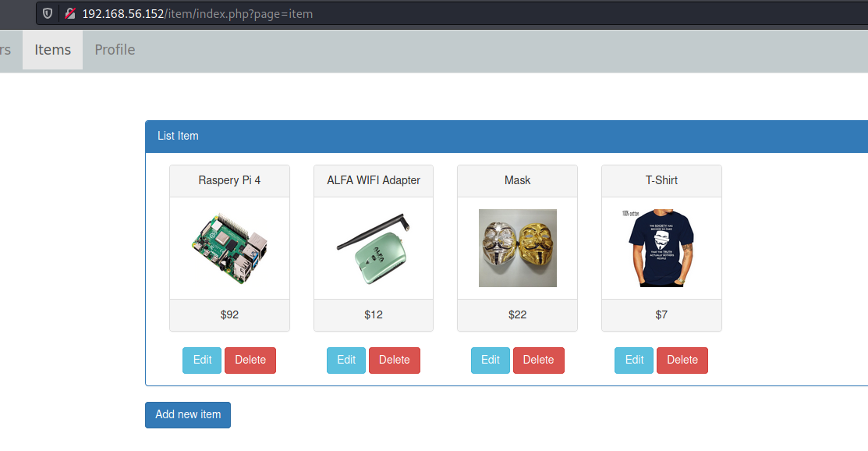Click the insecure connection padlock icon

click(x=70, y=13)
